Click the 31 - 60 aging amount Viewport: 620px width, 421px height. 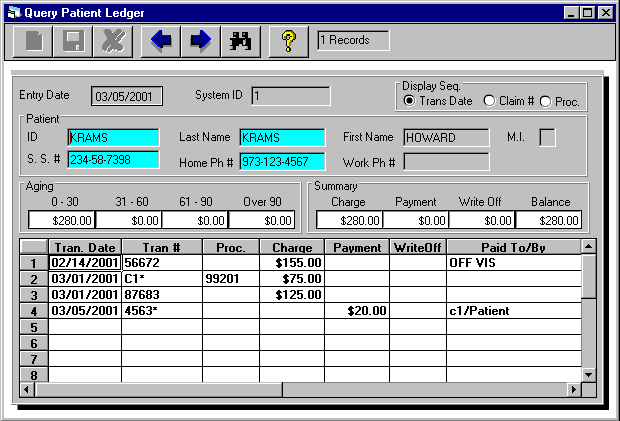[129, 220]
